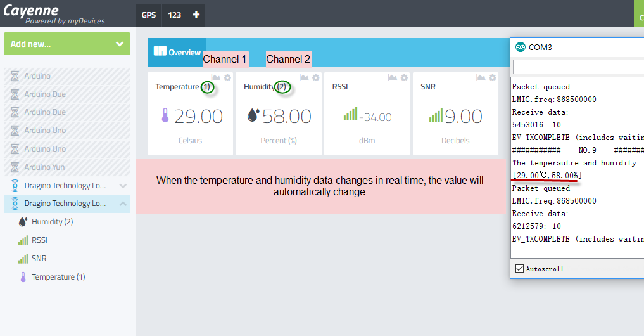The width and height of the screenshot is (644, 336).
Task: Open settings gear on Temperature widget
Action: 227,77
